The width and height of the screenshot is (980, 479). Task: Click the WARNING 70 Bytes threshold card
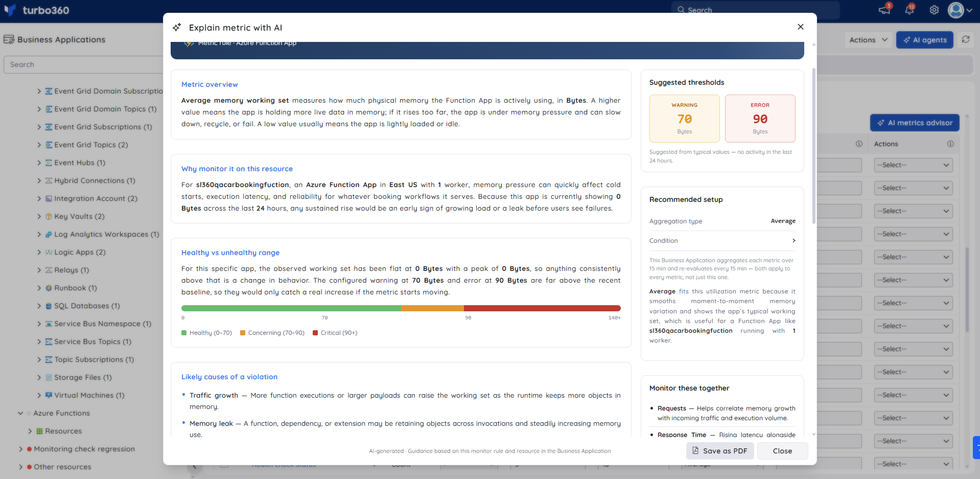tap(685, 119)
